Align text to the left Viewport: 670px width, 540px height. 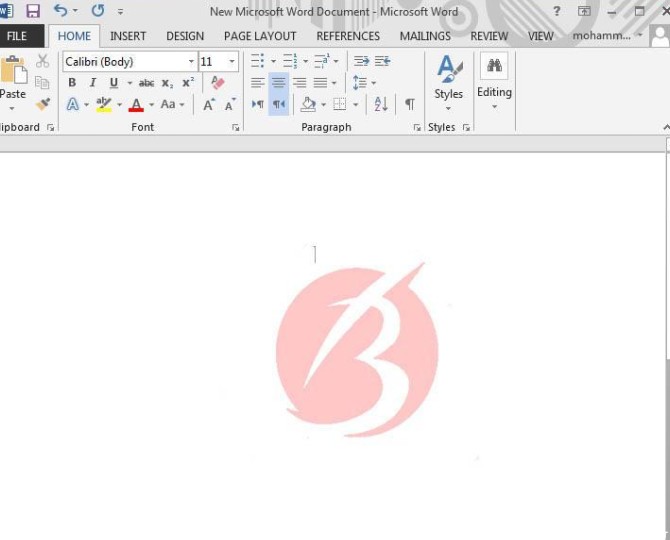click(x=258, y=82)
